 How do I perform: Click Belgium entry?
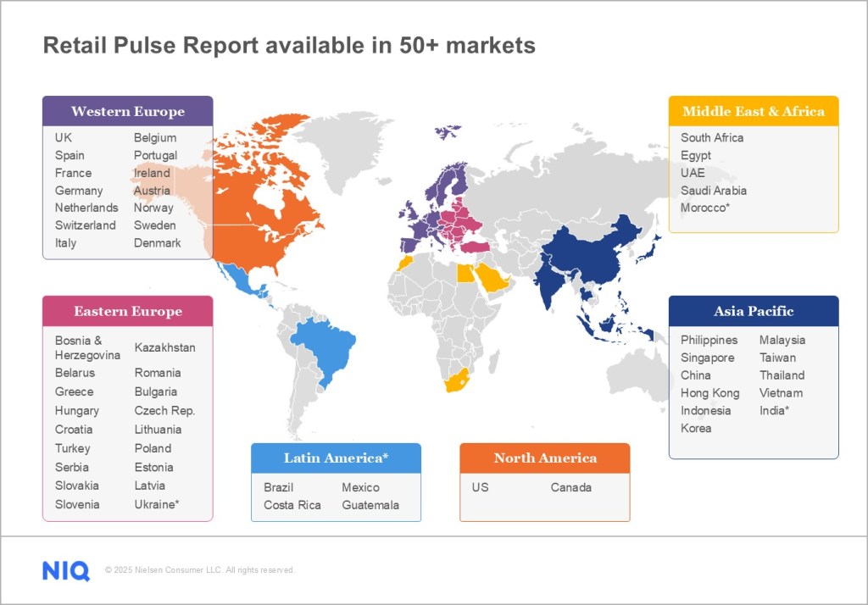coord(155,138)
